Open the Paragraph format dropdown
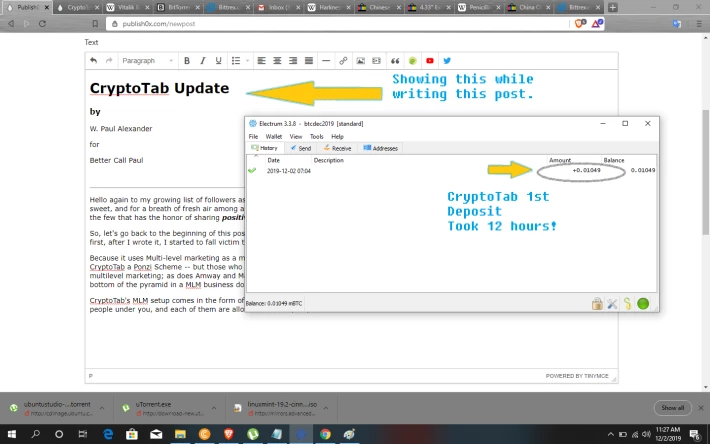710x444 pixels. coord(147,61)
